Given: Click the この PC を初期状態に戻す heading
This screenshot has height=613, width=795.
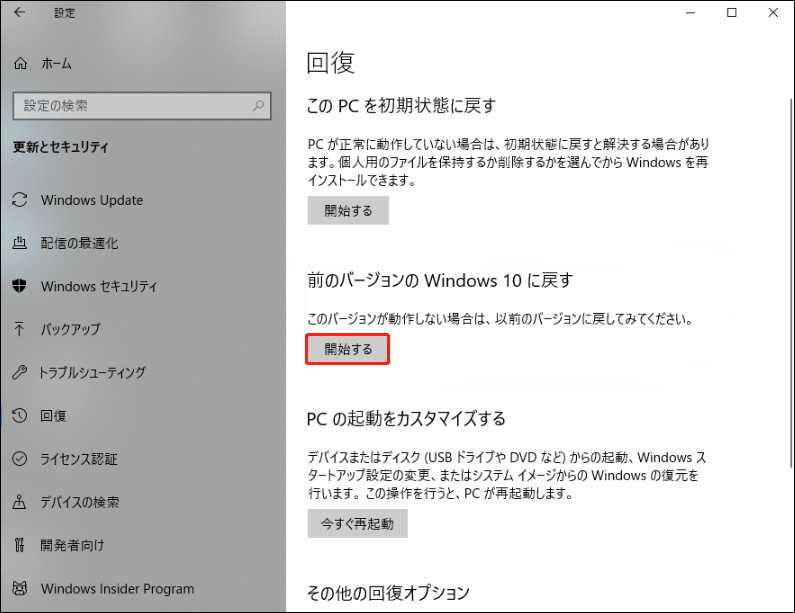Looking at the screenshot, I should [401, 105].
